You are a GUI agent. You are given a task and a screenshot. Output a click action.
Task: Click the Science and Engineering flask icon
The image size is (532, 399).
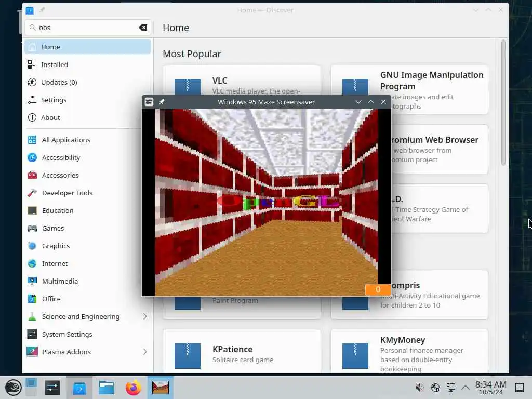pyautogui.click(x=32, y=316)
